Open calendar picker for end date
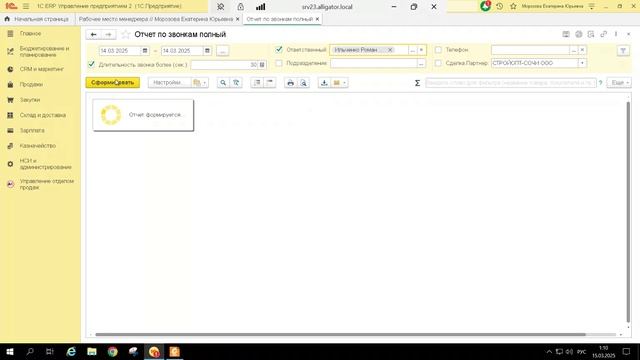The height and width of the screenshot is (360, 640). click(207, 51)
